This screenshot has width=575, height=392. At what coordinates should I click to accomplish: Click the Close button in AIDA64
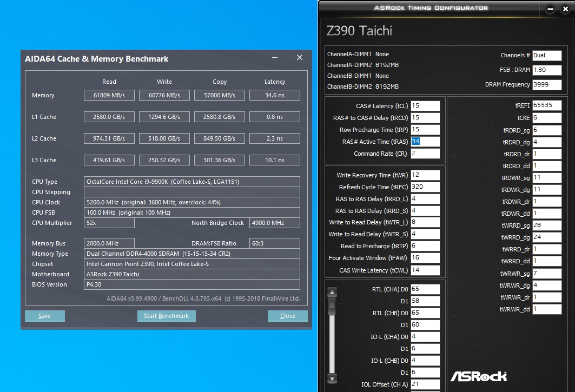tap(288, 316)
